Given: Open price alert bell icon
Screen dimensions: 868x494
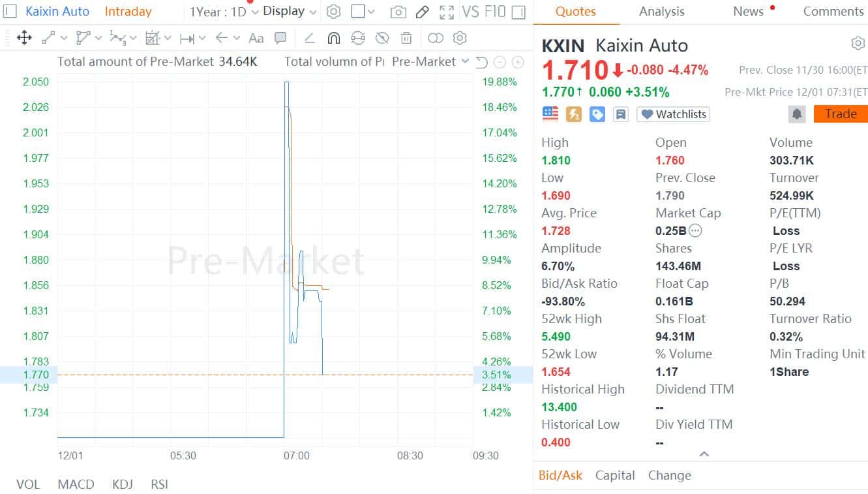Looking at the screenshot, I should coord(797,114).
